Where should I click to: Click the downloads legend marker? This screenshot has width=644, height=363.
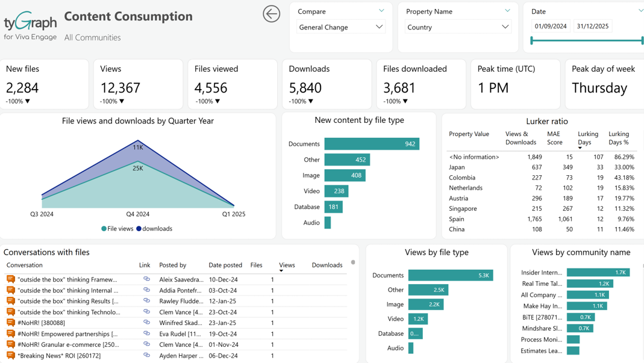click(x=139, y=229)
